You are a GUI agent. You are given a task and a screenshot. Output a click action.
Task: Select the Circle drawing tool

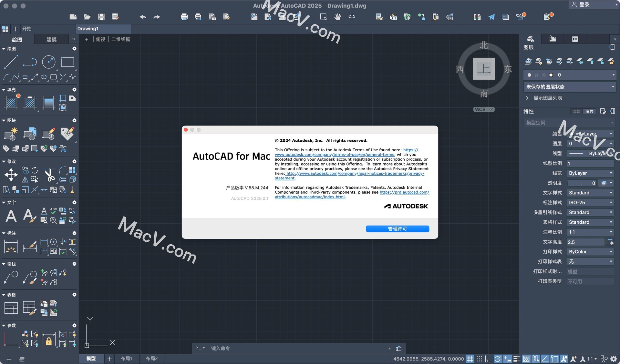[x=49, y=62]
